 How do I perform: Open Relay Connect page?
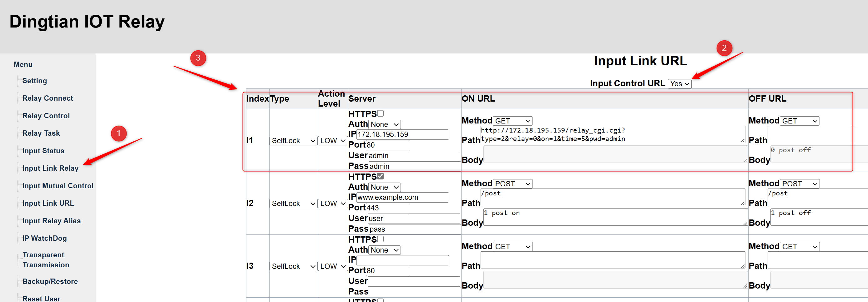[48, 98]
